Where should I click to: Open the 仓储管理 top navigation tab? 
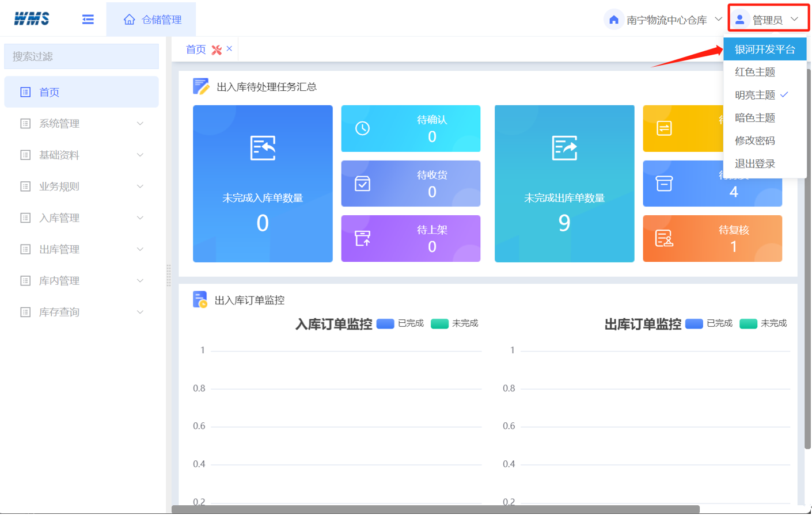(x=151, y=20)
